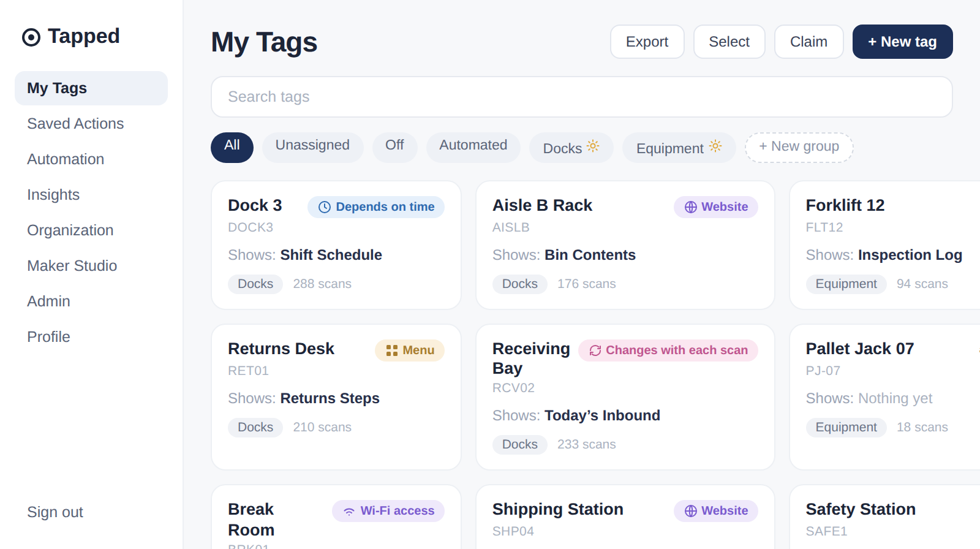Click the sun icon on Docks filter
This screenshot has height=549, width=980.
(593, 146)
